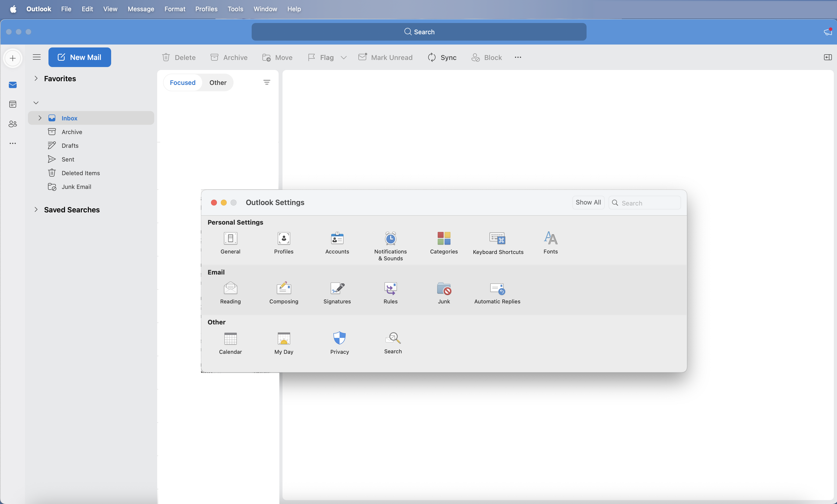Toggle the reading pane layout icon
Viewport: 837px width, 504px height.
coord(827,57)
